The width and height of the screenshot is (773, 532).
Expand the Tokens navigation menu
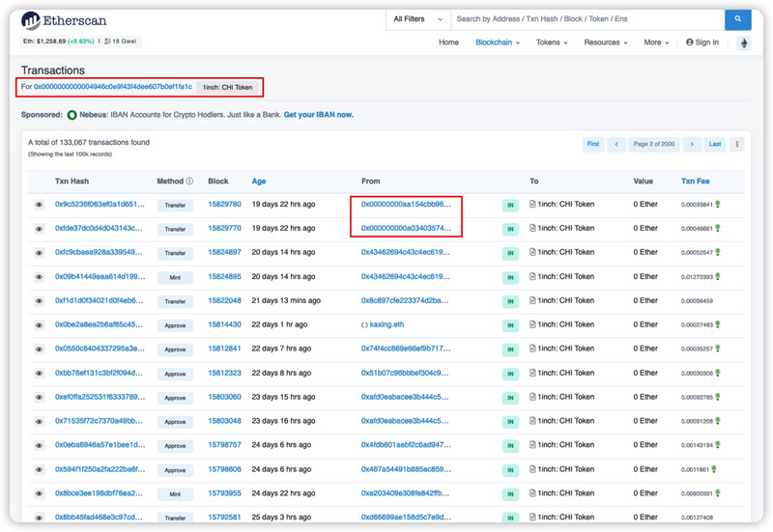pos(552,42)
